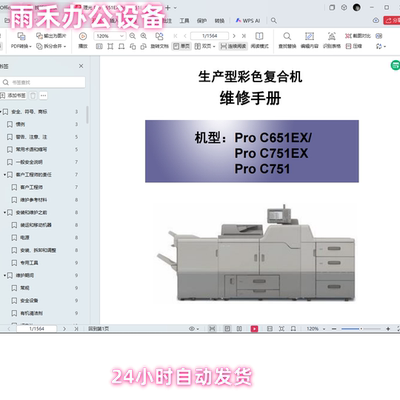Image resolution: width=400 pixels, height=400 pixels.
Task: Click the green floating icon at page corner
Action: click(x=395, y=65)
